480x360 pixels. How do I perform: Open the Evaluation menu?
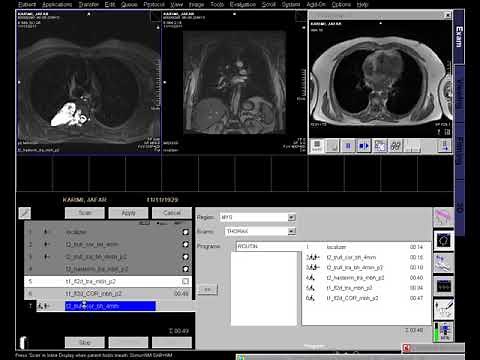(x=243, y=4)
